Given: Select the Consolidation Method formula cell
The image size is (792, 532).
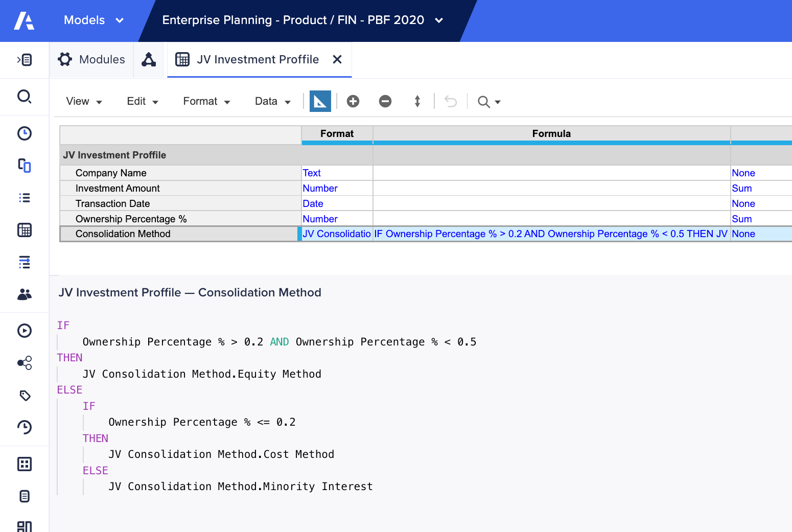Looking at the screenshot, I should coord(551,234).
